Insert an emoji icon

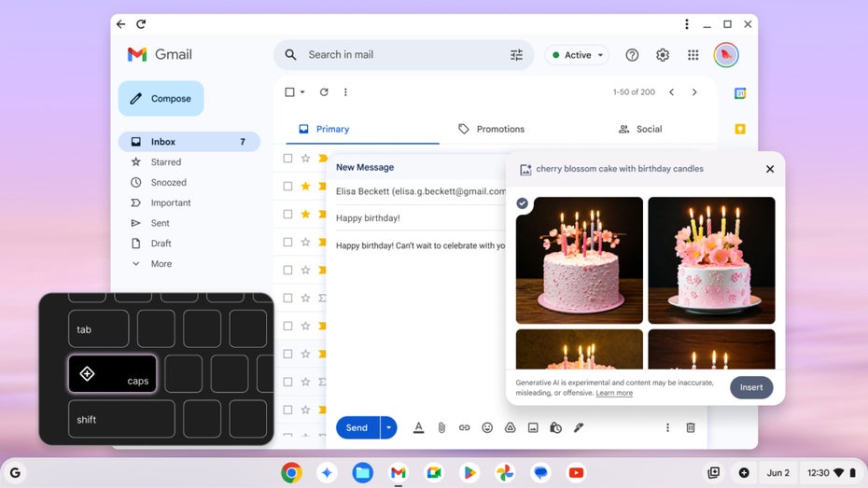(x=487, y=427)
